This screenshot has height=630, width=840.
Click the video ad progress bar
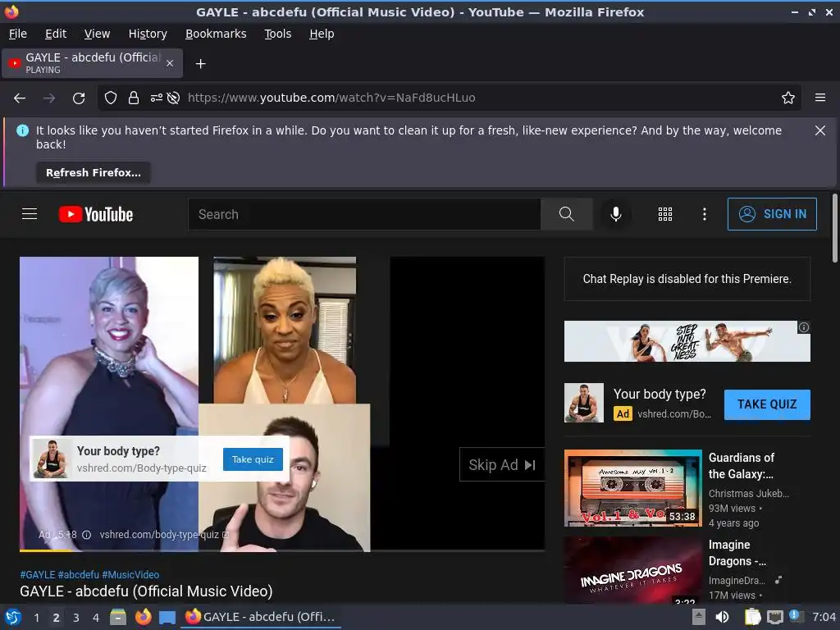(x=282, y=550)
